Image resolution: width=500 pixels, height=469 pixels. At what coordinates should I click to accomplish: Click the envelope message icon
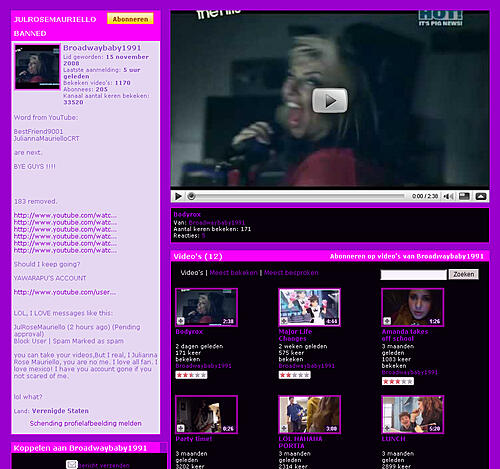[x=72, y=464]
